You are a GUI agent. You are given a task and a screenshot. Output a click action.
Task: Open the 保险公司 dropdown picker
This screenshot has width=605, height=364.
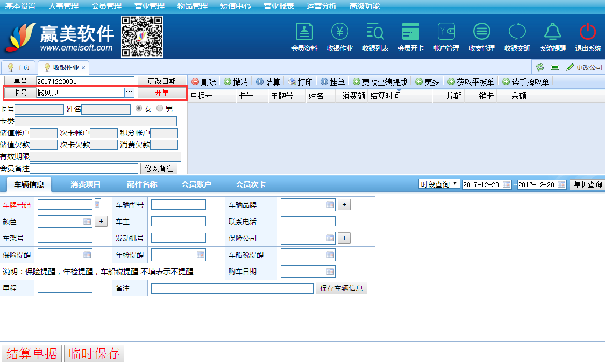point(330,238)
